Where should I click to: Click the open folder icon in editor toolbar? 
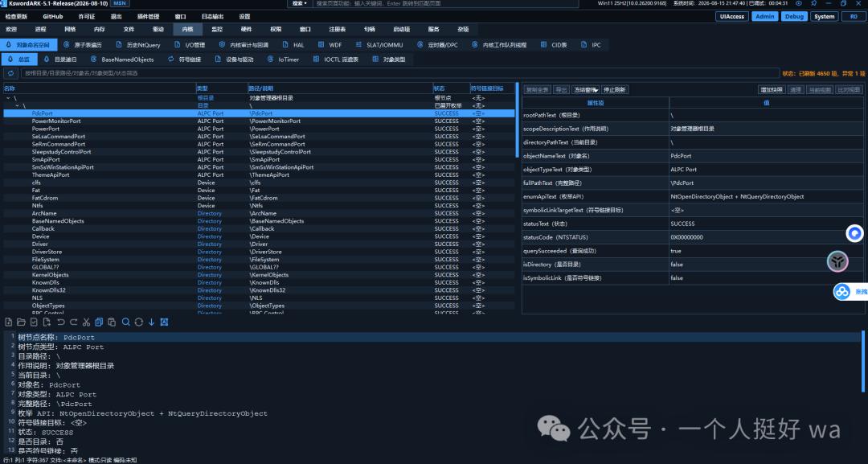pyautogui.click(x=21, y=322)
